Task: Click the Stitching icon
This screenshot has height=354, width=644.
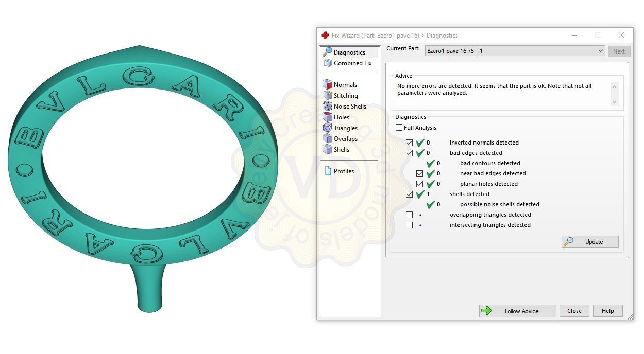Action: [327, 96]
